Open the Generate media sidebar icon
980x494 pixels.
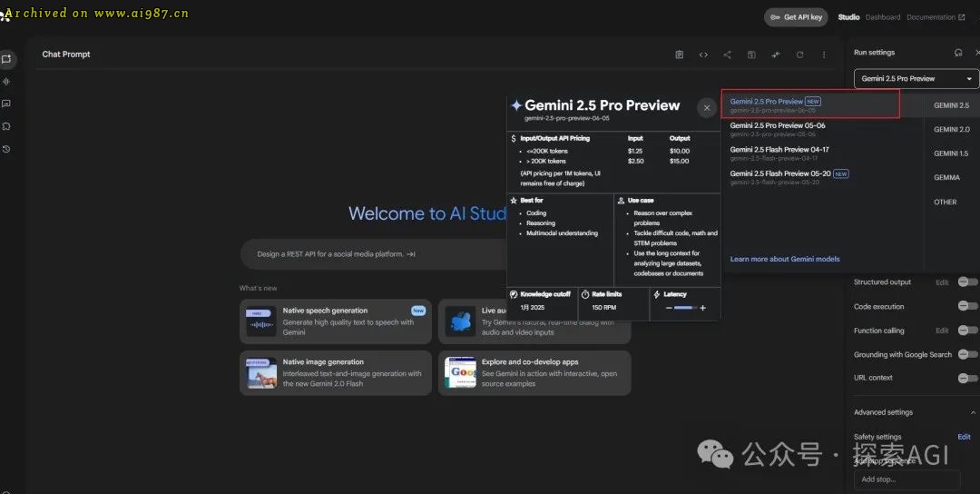pyautogui.click(x=6, y=104)
